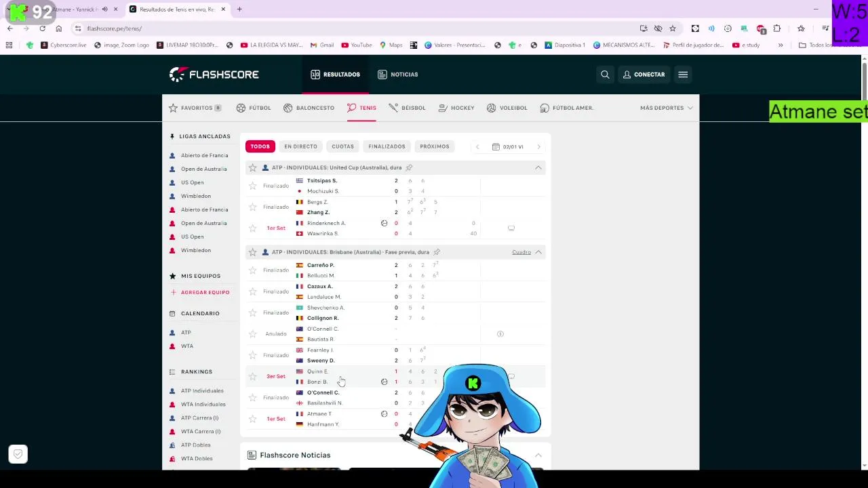The width and height of the screenshot is (868, 488).
Task: Open YouTube bookmark
Action: pos(357,45)
